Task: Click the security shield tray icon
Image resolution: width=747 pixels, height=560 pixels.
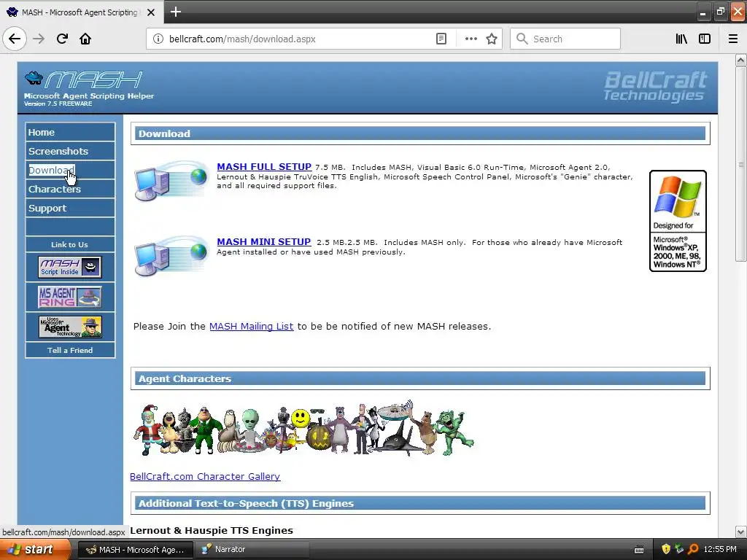Action: (666, 550)
